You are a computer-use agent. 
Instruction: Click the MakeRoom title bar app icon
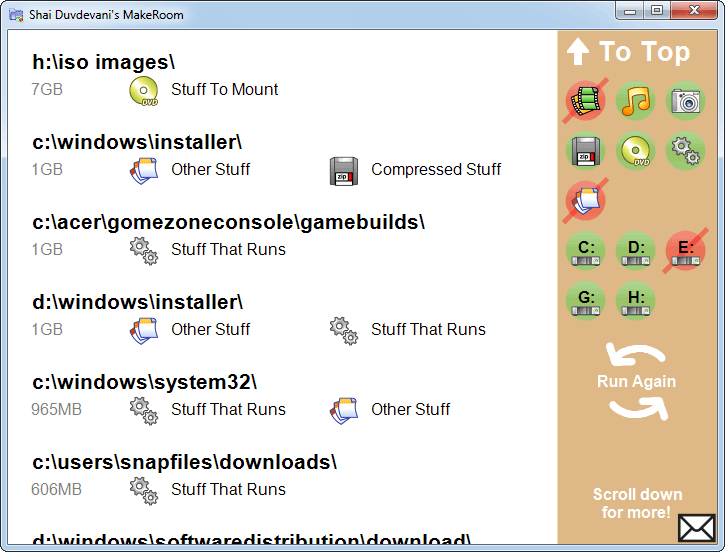16,15
